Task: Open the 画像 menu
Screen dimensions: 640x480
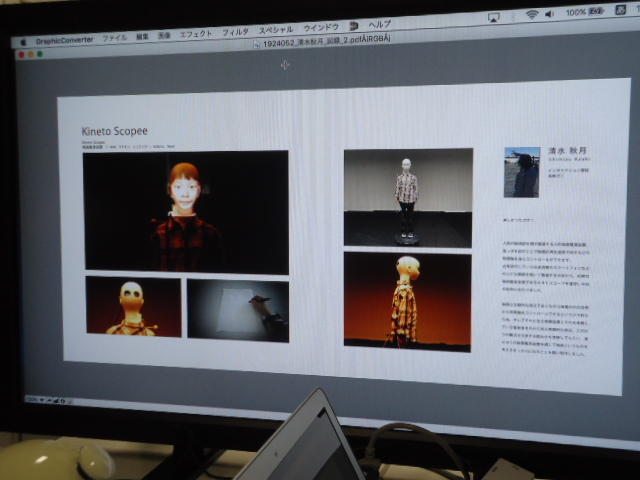Action: (164, 36)
